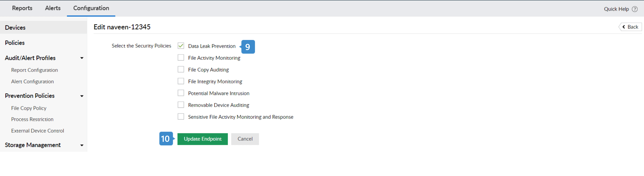Screen dimensions: 644x176
Task: Tick the File Copy Auditing checkbox
Action: click(181, 69)
